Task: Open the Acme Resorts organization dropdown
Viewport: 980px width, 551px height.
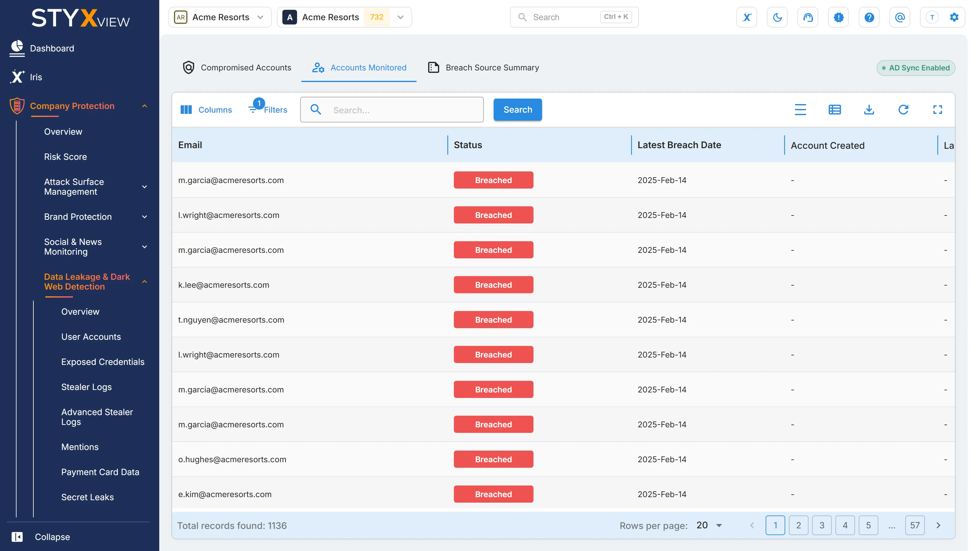Action: 220,17
